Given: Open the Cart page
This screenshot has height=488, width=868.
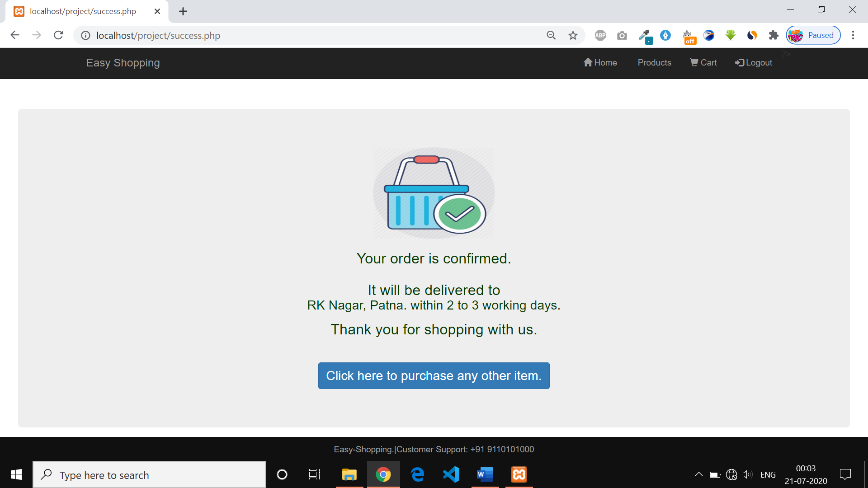Looking at the screenshot, I should pos(703,62).
